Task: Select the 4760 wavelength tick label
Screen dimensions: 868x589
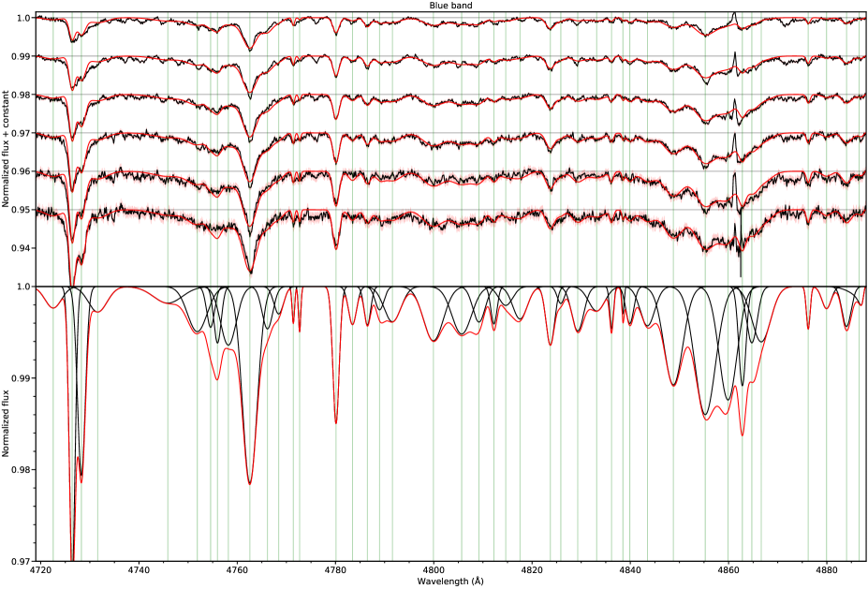Action: (237, 570)
